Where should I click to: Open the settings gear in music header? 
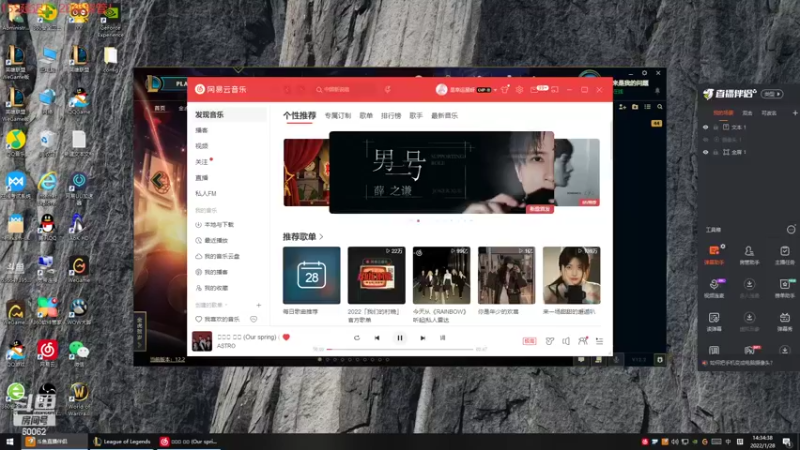(519, 89)
